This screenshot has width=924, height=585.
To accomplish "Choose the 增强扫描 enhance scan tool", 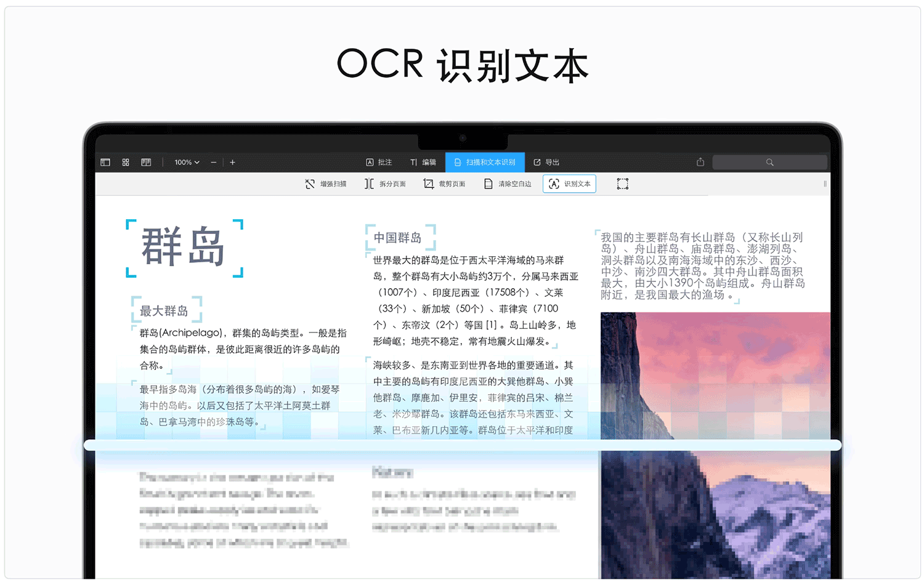I will click(x=326, y=184).
